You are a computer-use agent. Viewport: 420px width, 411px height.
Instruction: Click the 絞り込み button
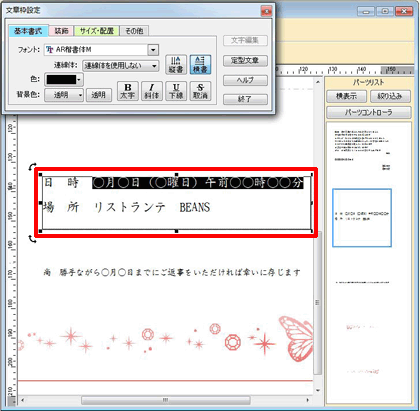click(390, 96)
